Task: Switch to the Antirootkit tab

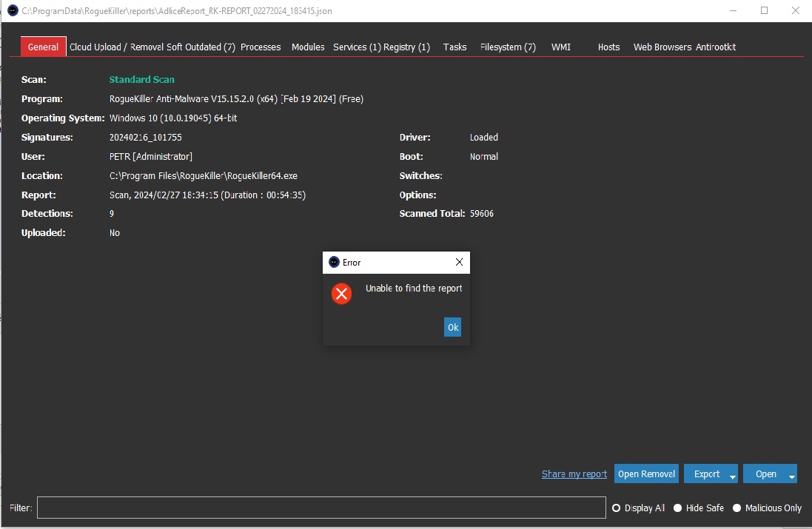Action: point(716,47)
